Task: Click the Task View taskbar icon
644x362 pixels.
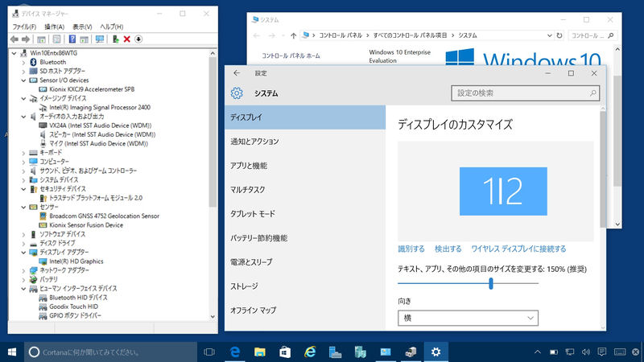Action: pyautogui.click(x=209, y=352)
